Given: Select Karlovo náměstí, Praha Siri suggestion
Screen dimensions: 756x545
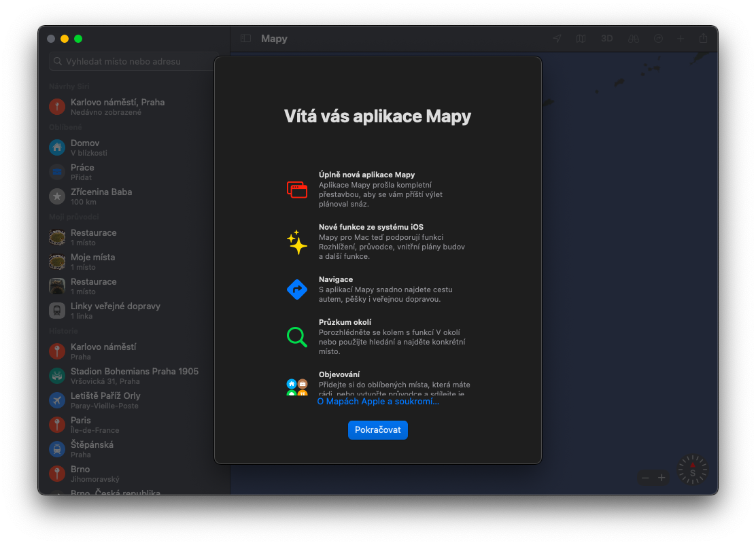Looking at the screenshot, I should click(x=133, y=107).
